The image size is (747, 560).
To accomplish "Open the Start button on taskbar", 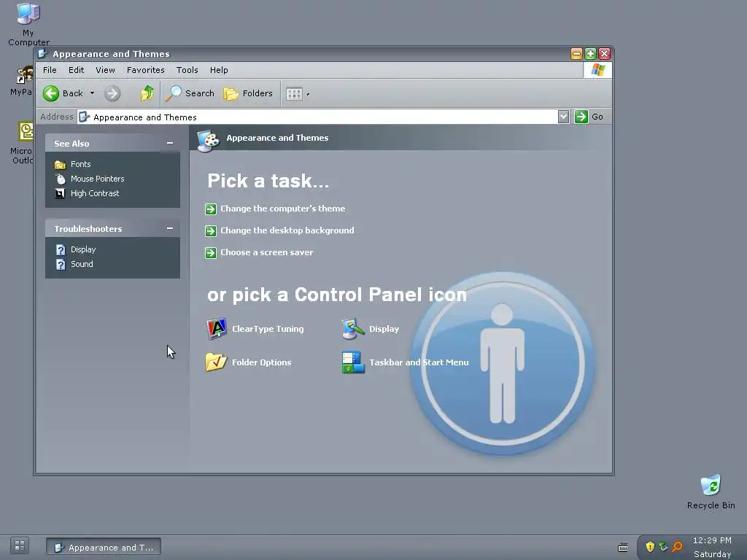I will (x=20, y=545).
